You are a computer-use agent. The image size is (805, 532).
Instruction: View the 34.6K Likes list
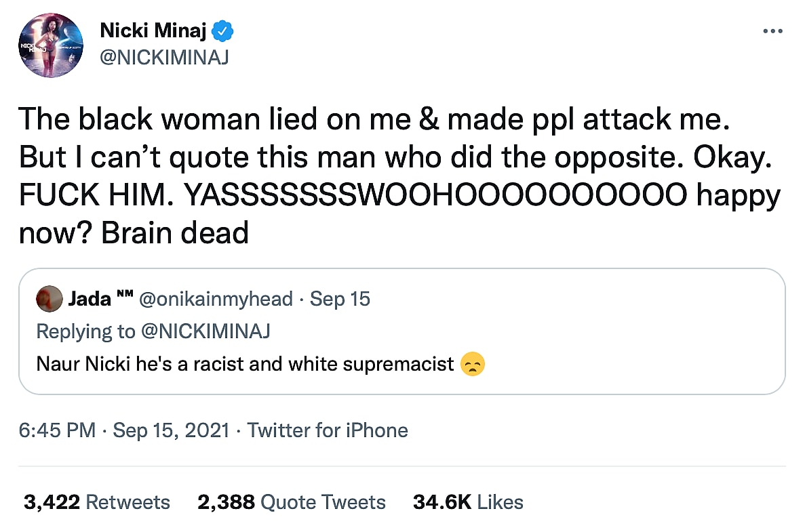pyautogui.click(x=468, y=502)
